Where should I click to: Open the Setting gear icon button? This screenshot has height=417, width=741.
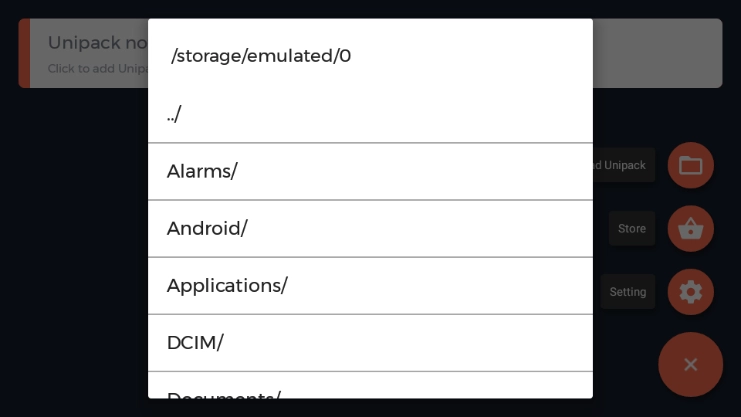pyautogui.click(x=690, y=292)
